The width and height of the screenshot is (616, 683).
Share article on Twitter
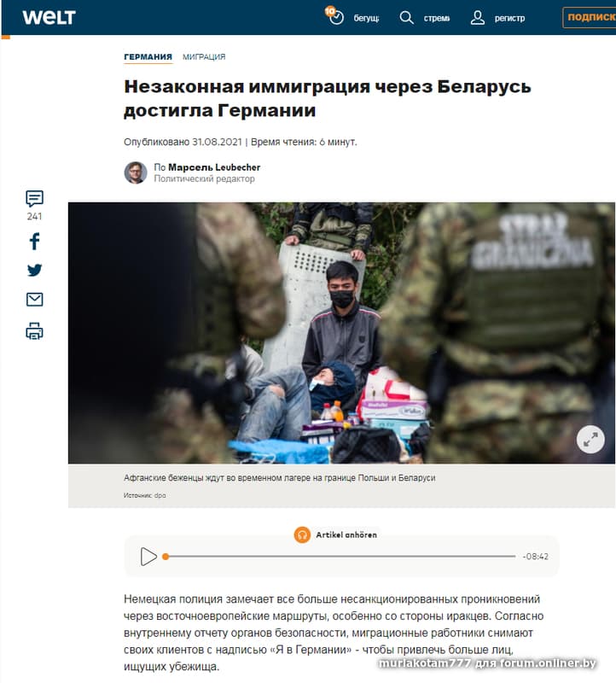coord(34,270)
